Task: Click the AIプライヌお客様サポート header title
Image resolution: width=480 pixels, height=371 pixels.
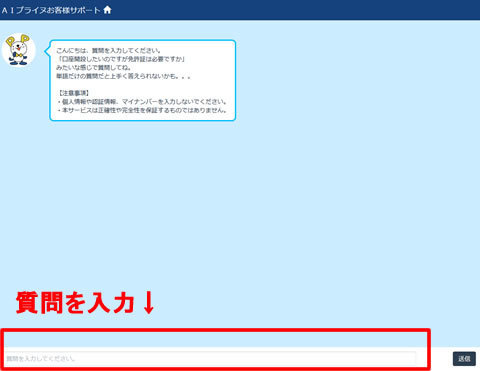Action: pyautogui.click(x=51, y=10)
